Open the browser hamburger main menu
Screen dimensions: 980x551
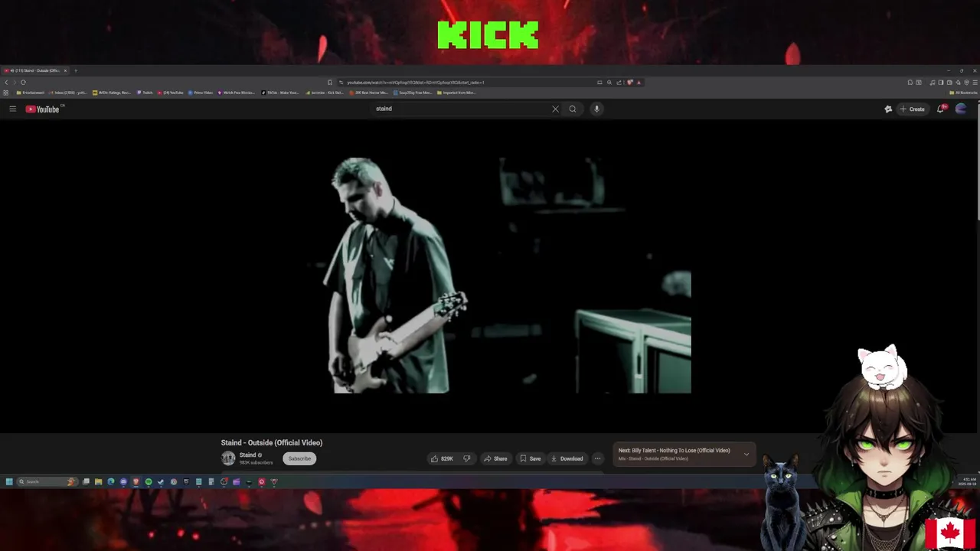click(x=975, y=82)
